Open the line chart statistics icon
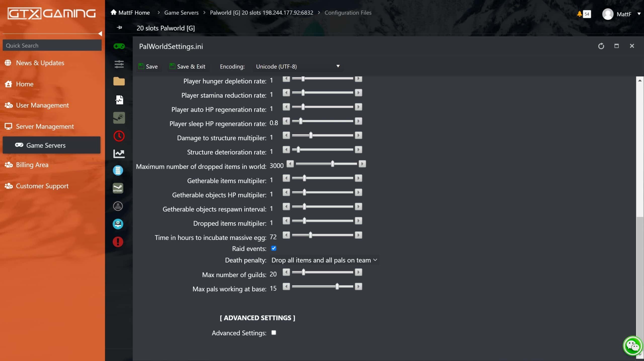 pos(119,154)
